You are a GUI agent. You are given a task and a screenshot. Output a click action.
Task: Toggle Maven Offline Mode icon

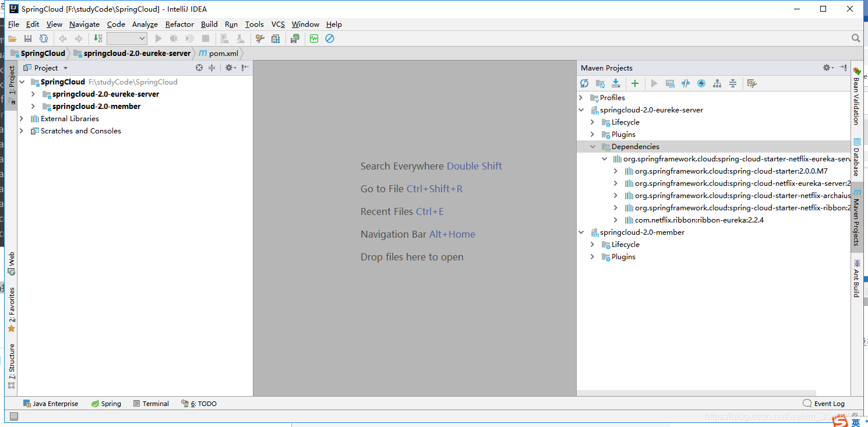click(x=686, y=83)
